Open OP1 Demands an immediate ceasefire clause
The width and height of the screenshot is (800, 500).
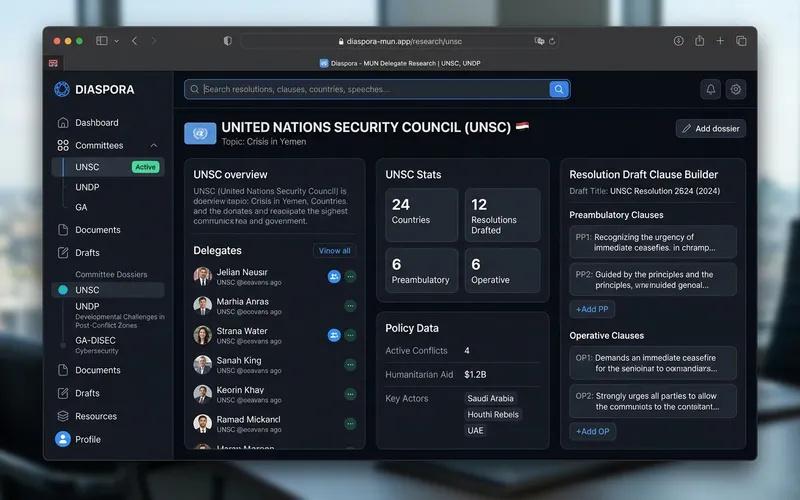coord(653,363)
